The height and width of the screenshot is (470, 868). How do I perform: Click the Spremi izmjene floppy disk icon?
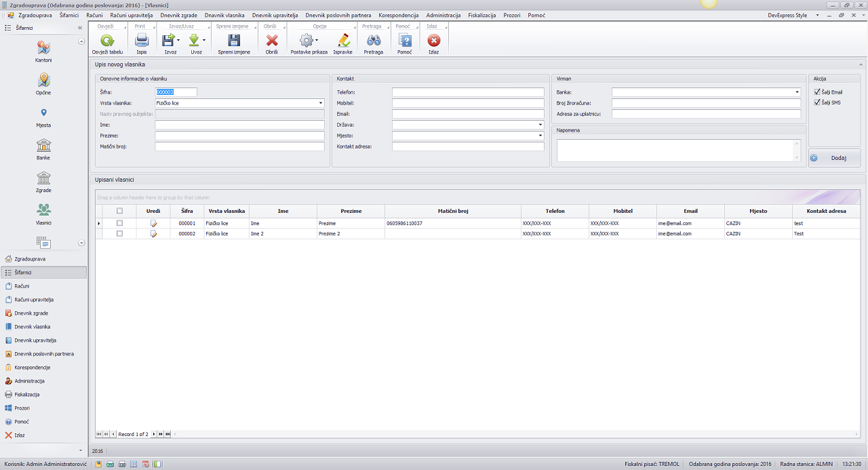pyautogui.click(x=234, y=41)
